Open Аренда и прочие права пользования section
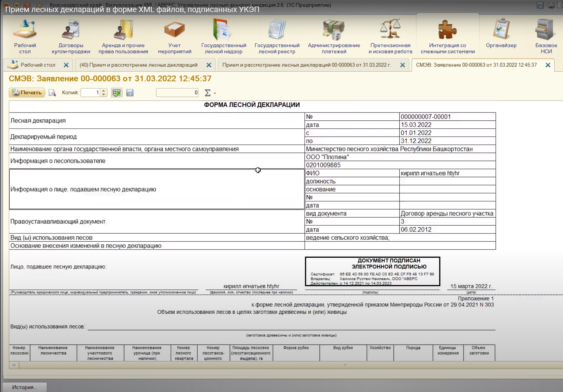Screen dimensions: 563x392 pos(123,36)
